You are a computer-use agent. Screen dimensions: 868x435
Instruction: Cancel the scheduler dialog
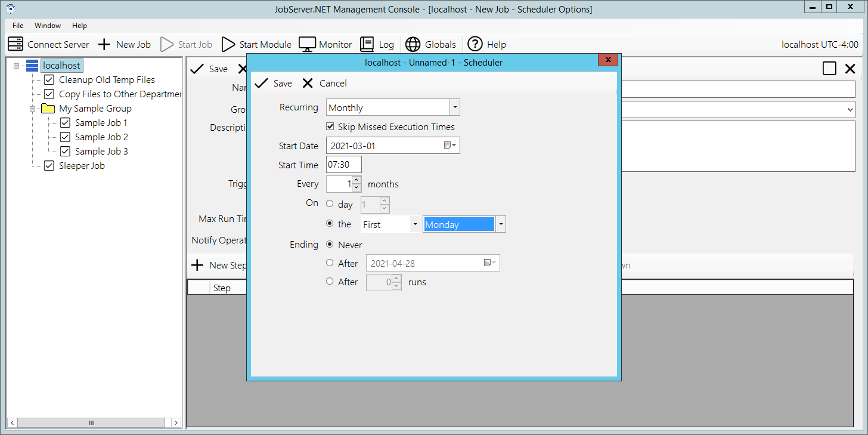point(324,84)
